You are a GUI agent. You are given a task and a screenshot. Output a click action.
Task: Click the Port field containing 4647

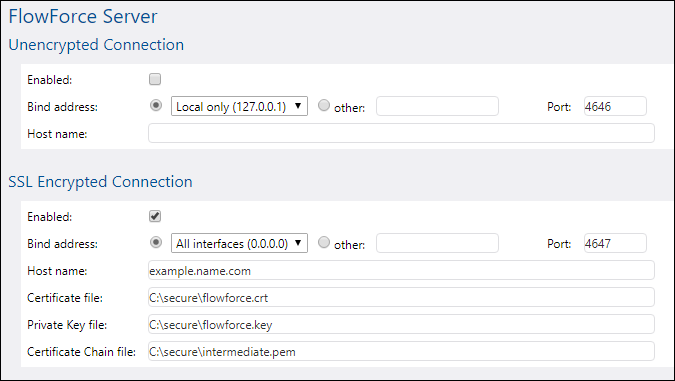coord(615,243)
